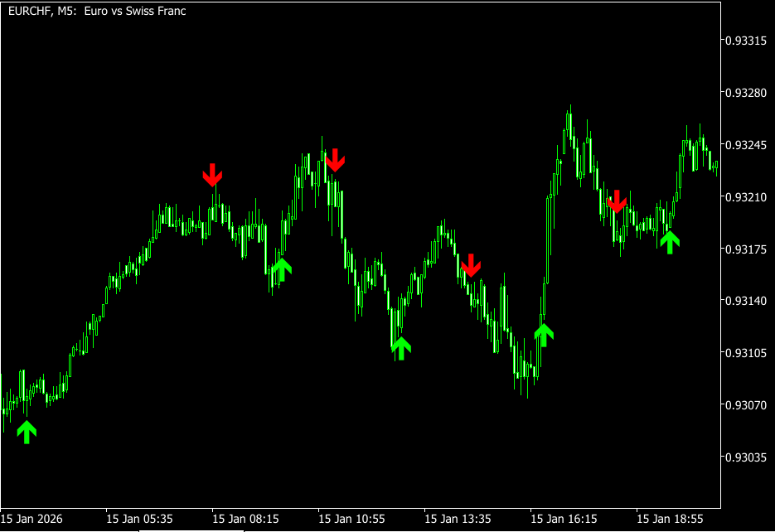
Task: Click the 0.93280 price scale label
Action: [x=745, y=93]
